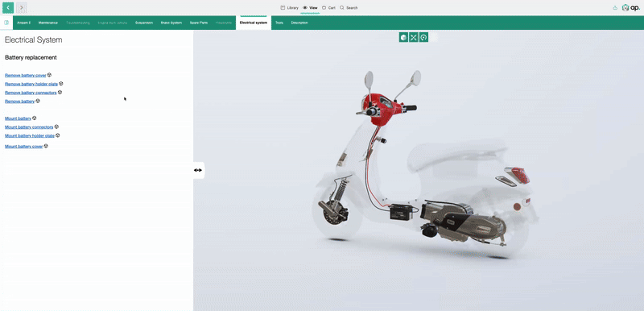Image resolution: width=644 pixels, height=311 pixels.
Task: Click the explode view crossed-arrows icon
Action: tap(414, 37)
